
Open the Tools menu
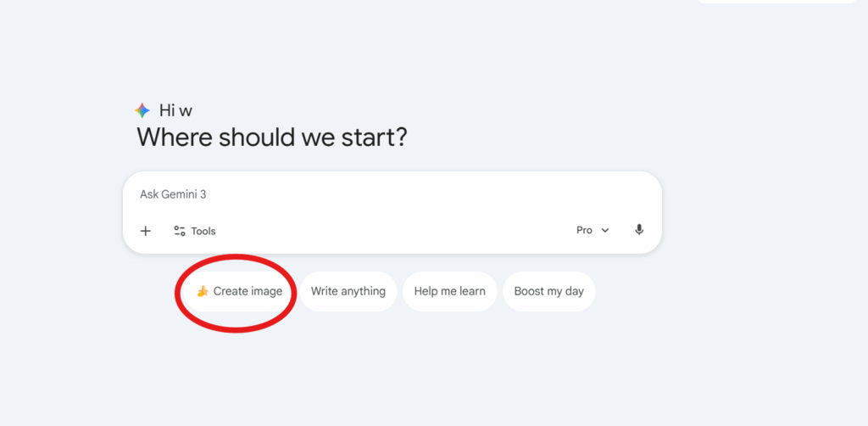pos(195,231)
